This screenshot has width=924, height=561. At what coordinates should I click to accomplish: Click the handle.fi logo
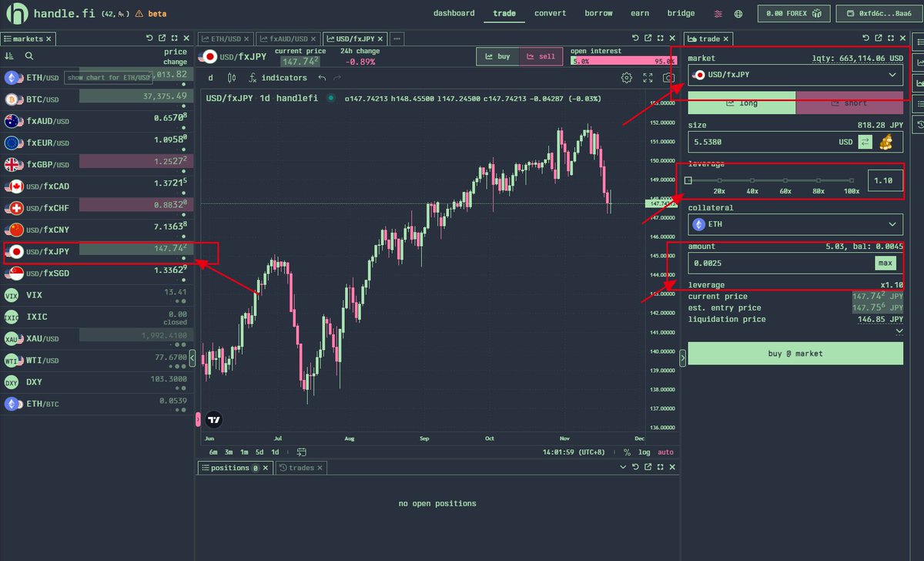17,13
